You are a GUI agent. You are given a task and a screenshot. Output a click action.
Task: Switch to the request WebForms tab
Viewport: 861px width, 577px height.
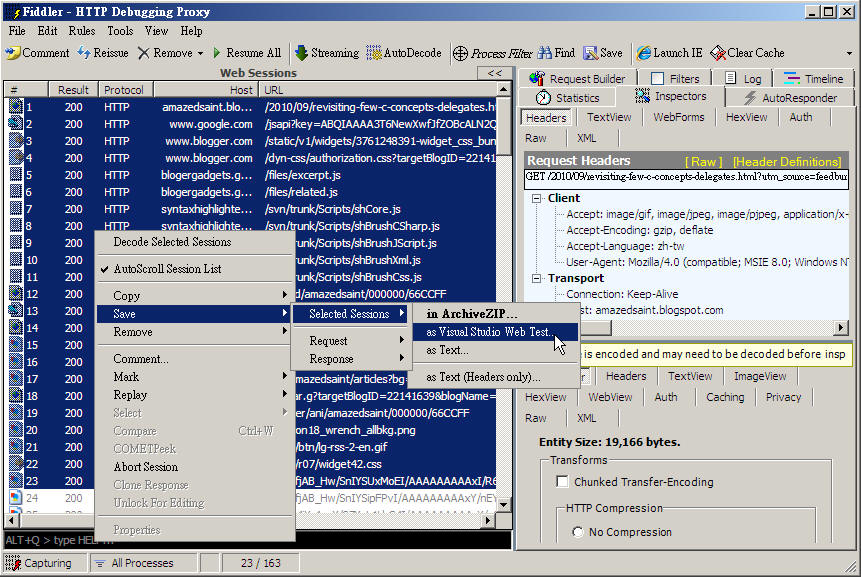click(x=679, y=117)
